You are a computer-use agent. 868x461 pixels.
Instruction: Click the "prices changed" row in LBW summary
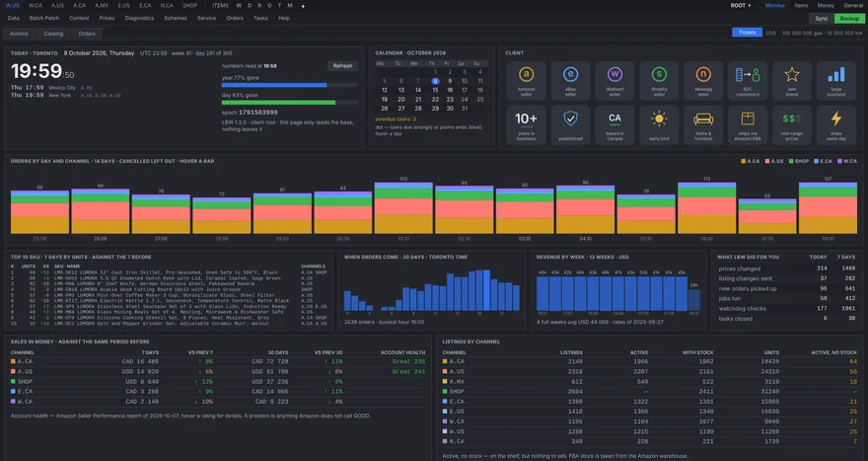(x=787, y=269)
